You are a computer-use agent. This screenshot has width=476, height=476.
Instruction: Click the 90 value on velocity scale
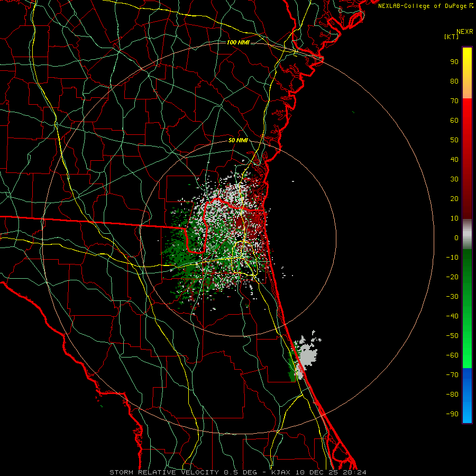point(454,62)
